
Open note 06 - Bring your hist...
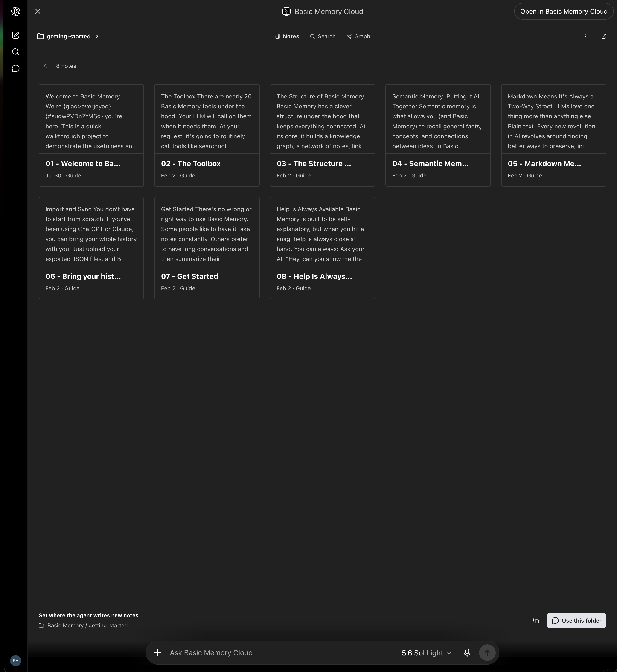pyautogui.click(x=91, y=248)
